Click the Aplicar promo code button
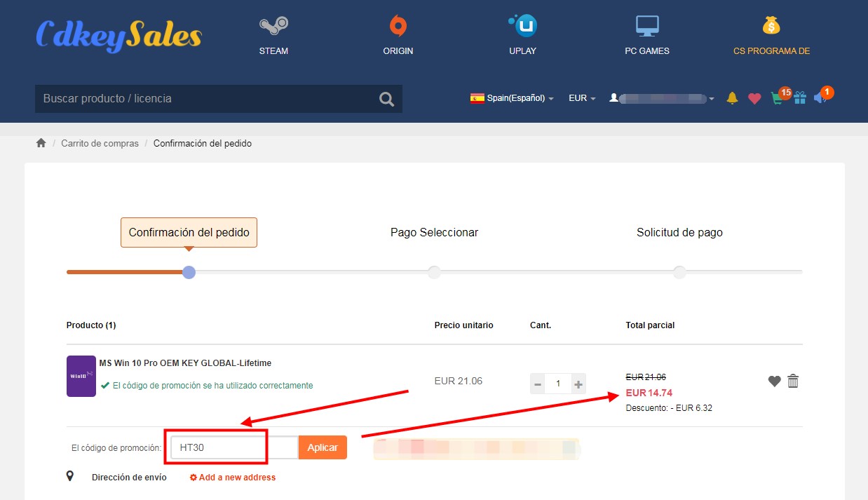 (323, 447)
